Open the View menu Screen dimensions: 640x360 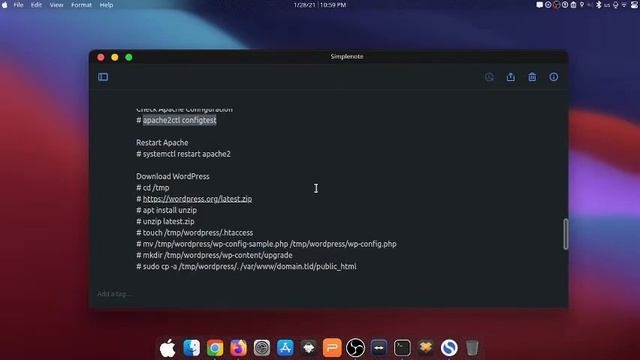coord(56,5)
